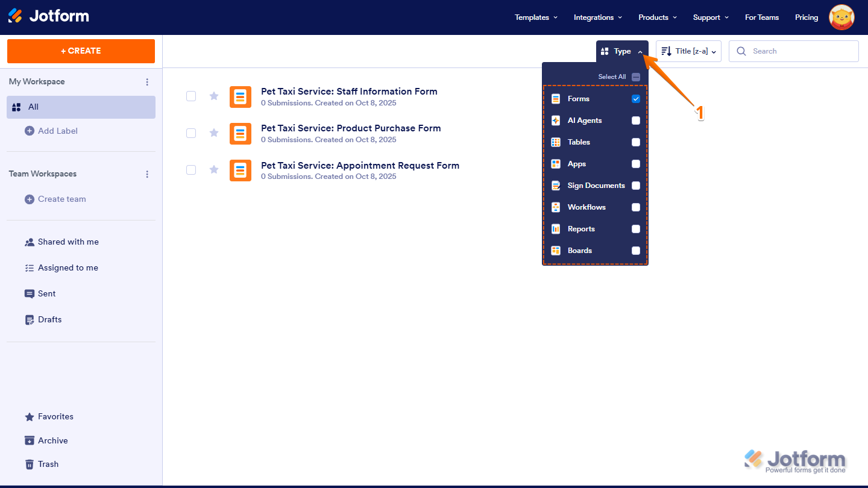Open Pet Taxi Service: Product Purchase Form
The image size is (868, 488).
(351, 128)
